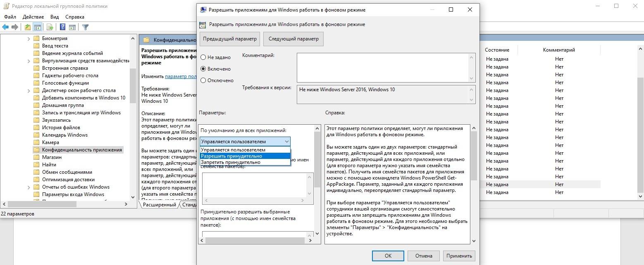Click Параметры pane scroll-down arrow
Viewport: 644px width, 265px height.
point(317,234)
